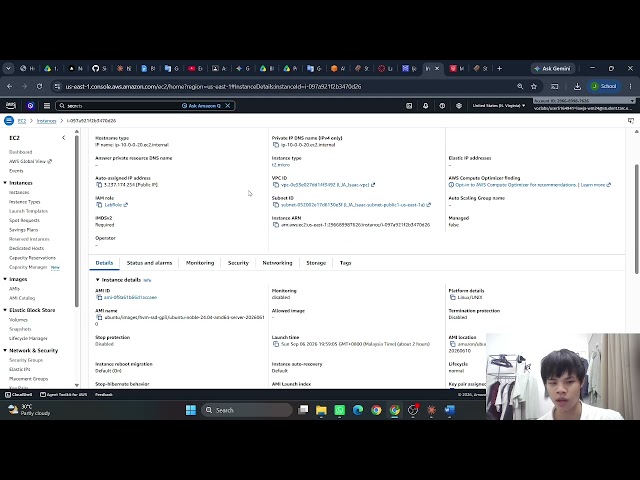Open the info panel icon right of breadcrumbs
The width and height of the screenshot is (640, 480).
tap(631, 121)
